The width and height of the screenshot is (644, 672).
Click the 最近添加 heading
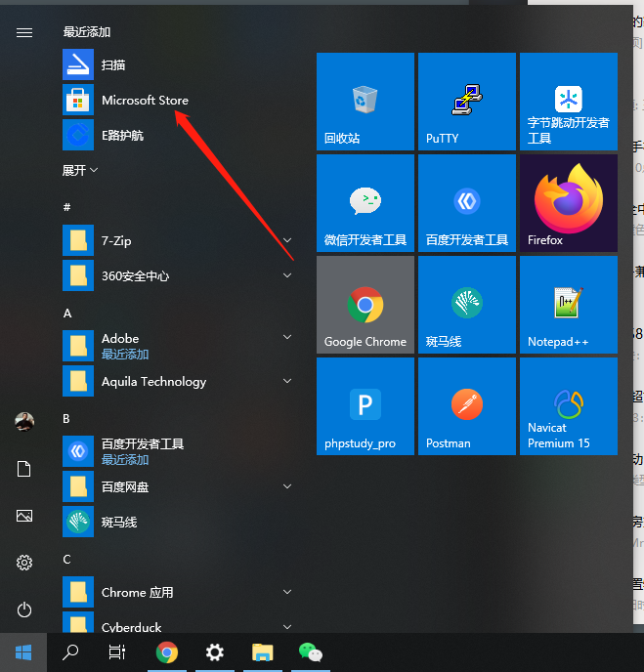tap(87, 31)
